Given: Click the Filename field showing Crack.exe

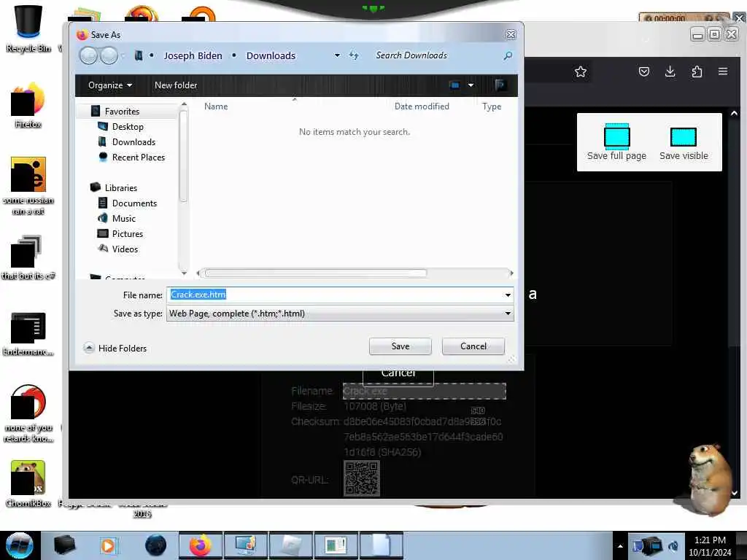Looking at the screenshot, I should coord(424,392).
